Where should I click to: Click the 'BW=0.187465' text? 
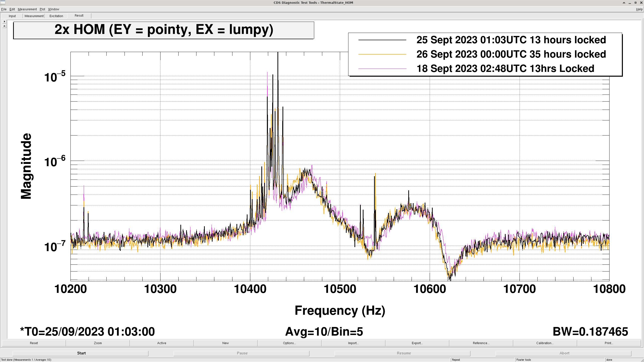590,332
